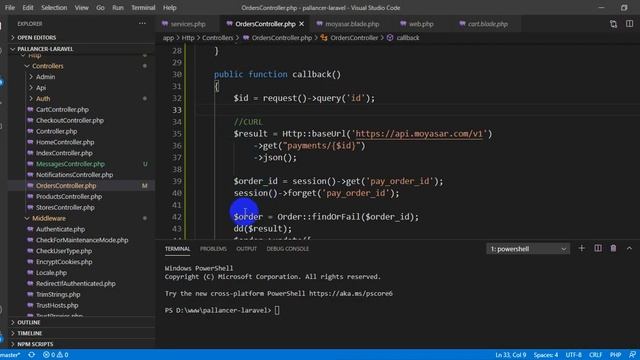Click the Open Changes compare icon

[613, 24]
